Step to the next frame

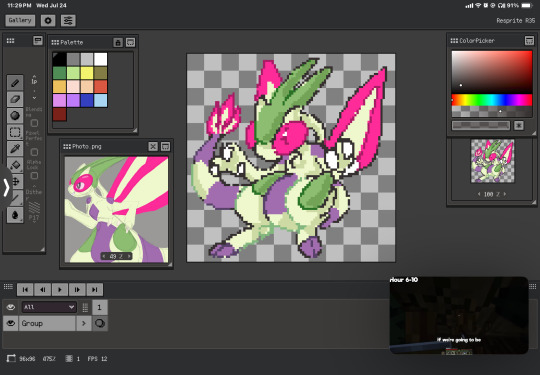[x=77, y=290]
